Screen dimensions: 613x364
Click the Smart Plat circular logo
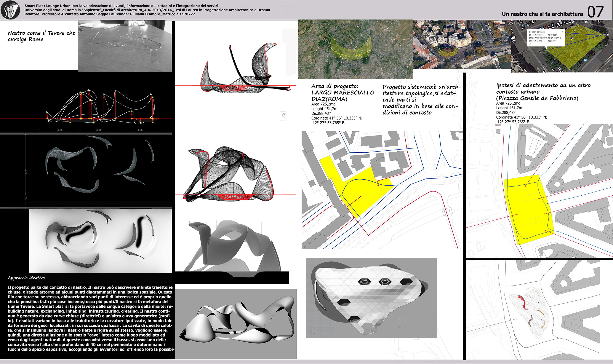[10, 10]
